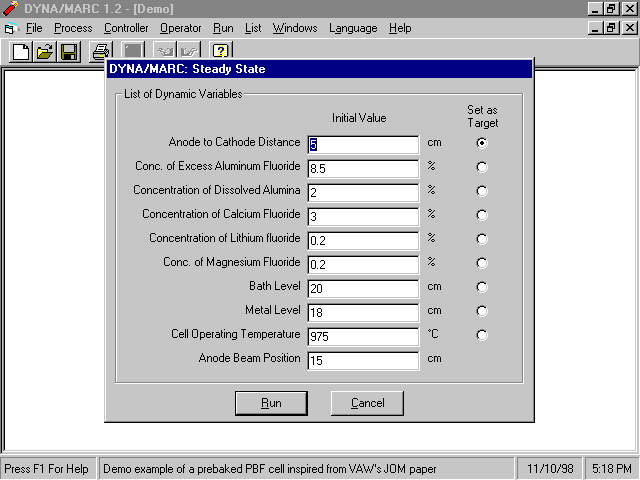Click the Cancel button in dialog

[x=367, y=403]
